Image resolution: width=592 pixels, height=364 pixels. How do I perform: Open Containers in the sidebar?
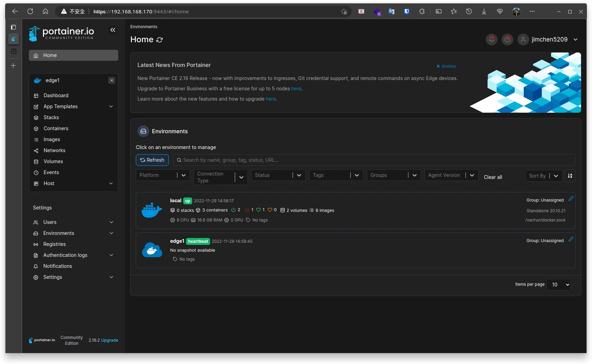pos(56,128)
